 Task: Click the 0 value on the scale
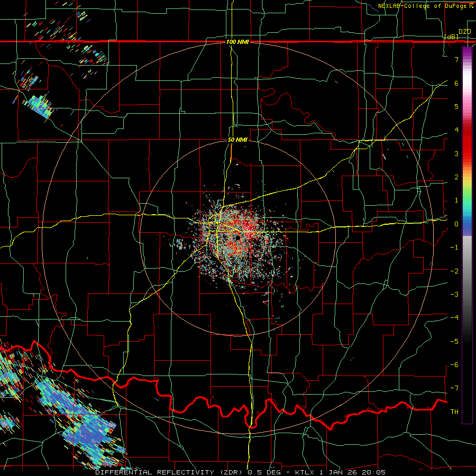click(x=456, y=224)
